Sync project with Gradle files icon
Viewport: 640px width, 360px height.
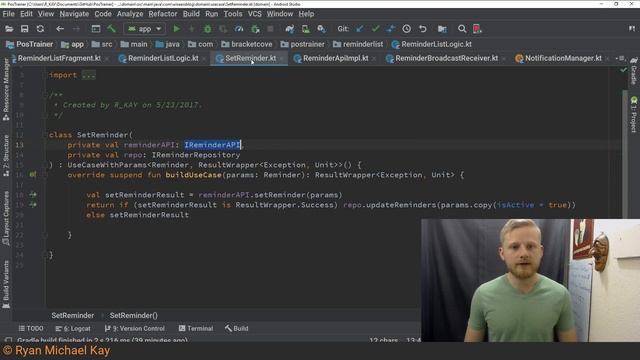point(289,29)
